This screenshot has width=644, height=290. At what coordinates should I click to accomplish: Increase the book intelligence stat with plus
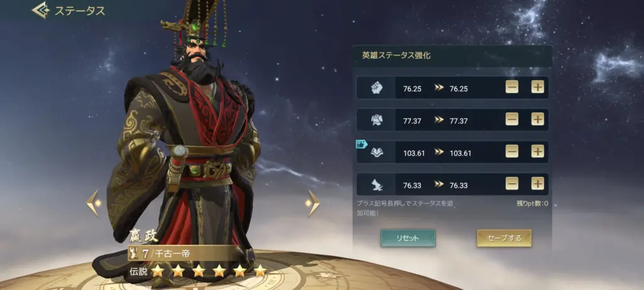click(x=537, y=151)
